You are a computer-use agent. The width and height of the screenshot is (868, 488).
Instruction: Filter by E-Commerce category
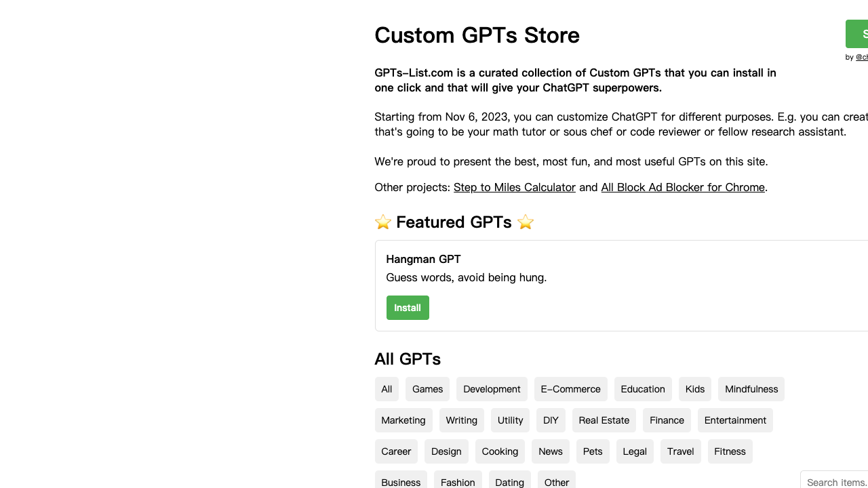click(x=570, y=389)
